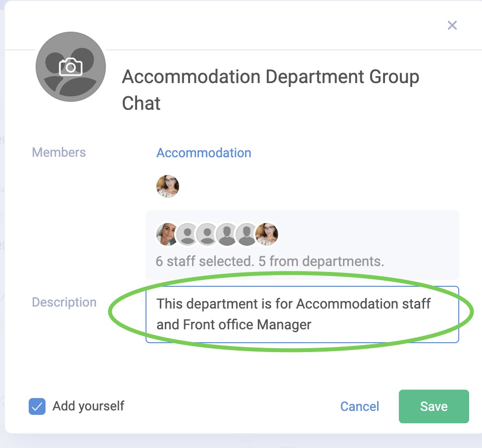482x448 pixels.
Task: Select the rightmost staff avatar thumbnail
Action: [x=268, y=234]
